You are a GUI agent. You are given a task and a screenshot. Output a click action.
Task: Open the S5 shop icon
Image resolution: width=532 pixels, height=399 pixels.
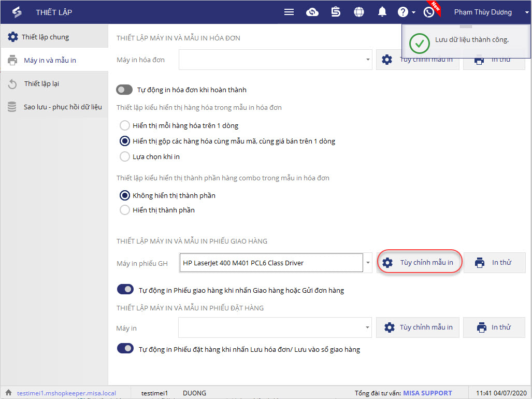click(336, 12)
